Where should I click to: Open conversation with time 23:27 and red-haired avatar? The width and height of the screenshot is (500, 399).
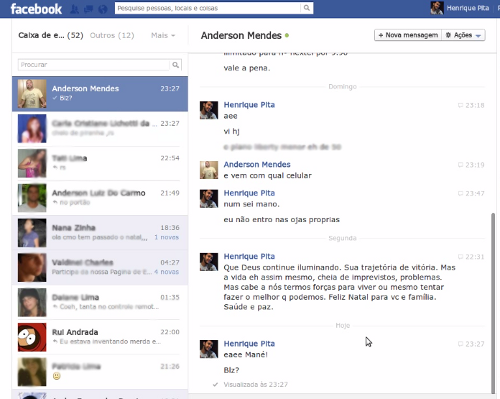point(100,128)
